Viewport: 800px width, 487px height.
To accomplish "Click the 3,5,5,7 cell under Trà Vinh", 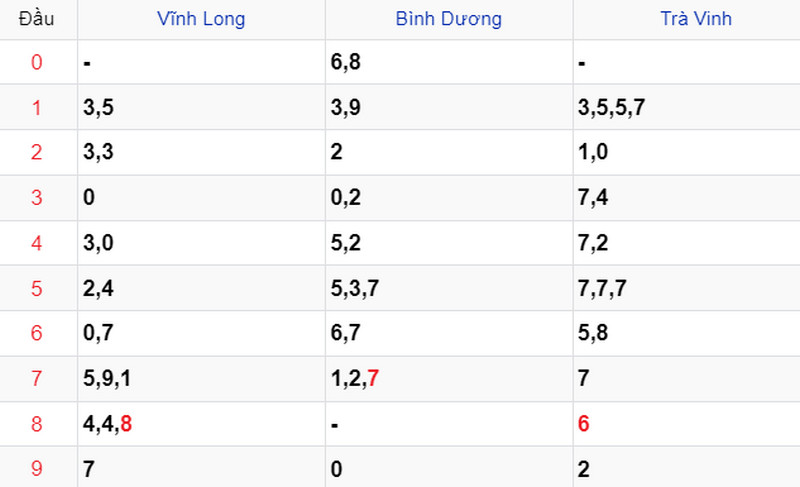I will coord(686,107).
